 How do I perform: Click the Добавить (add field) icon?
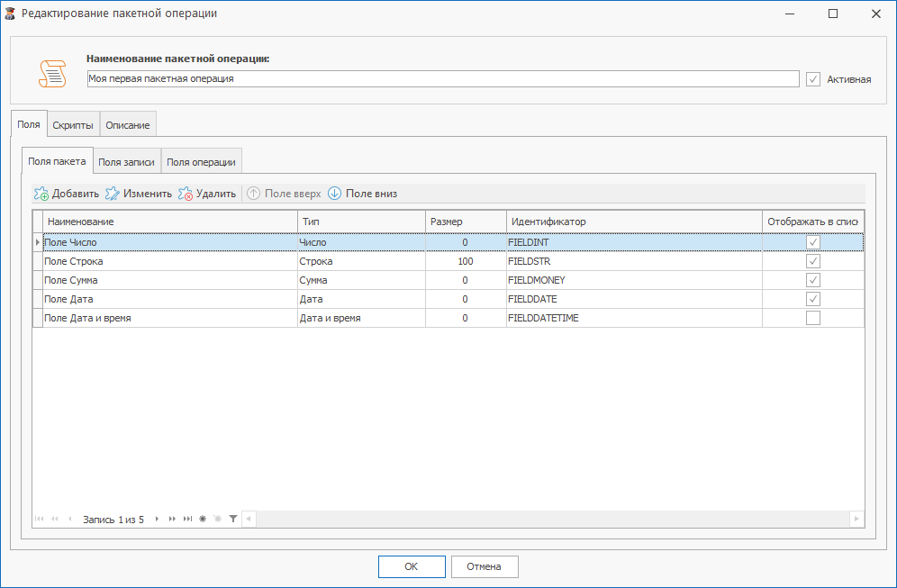(x=41, y=194)
